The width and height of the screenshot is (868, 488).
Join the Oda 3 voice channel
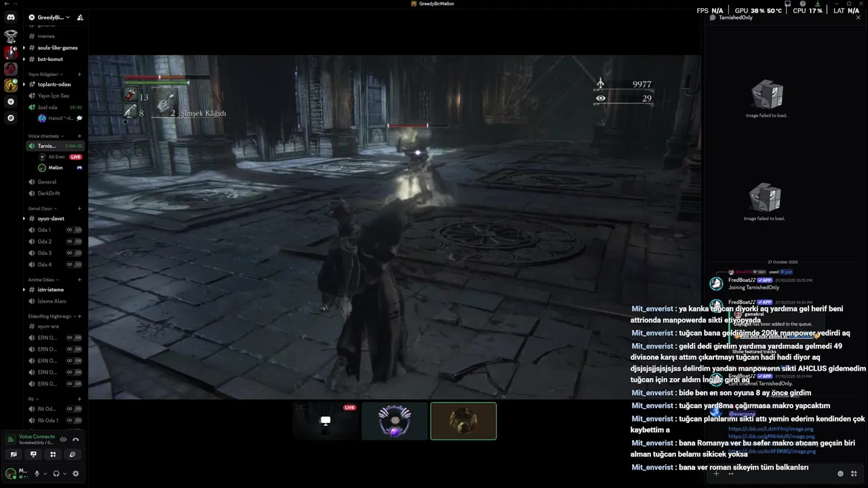click(54, 253)
